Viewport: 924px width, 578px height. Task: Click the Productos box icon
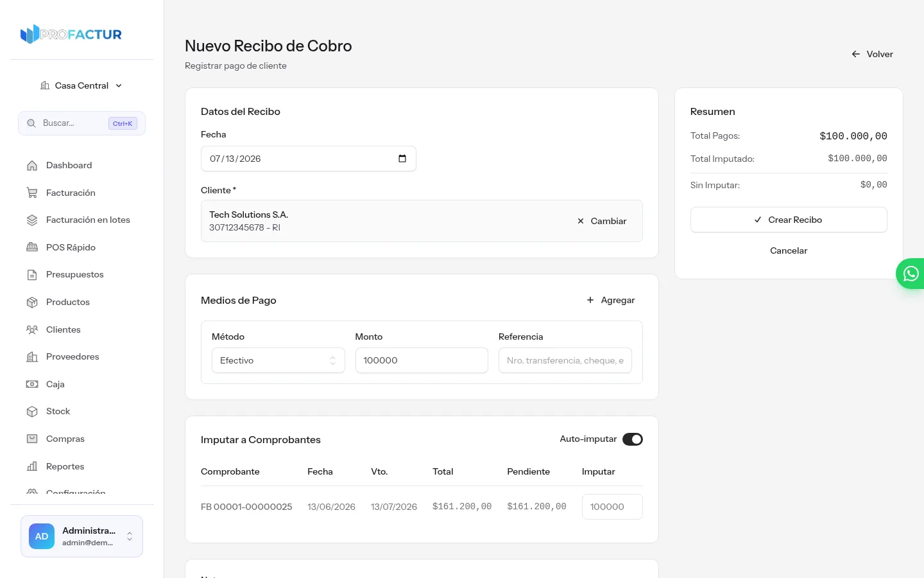click(32, 302)
